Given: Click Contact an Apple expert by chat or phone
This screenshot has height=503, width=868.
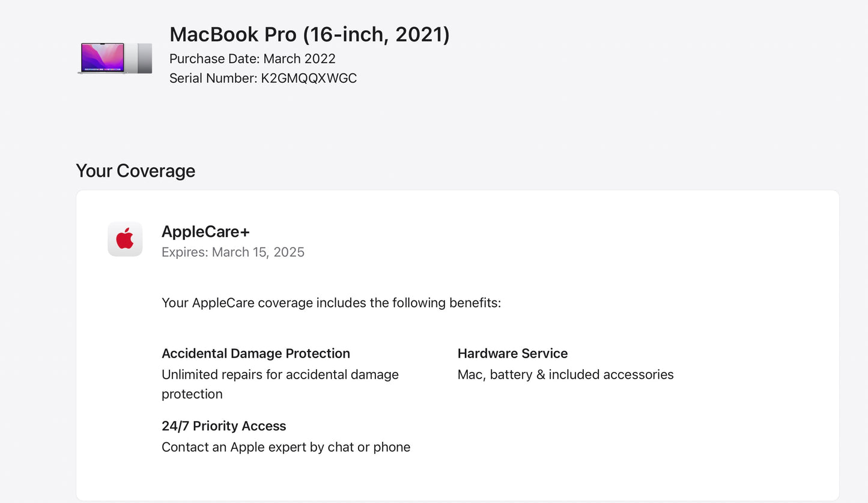Looking at the screenshot, I should point(286,447).
